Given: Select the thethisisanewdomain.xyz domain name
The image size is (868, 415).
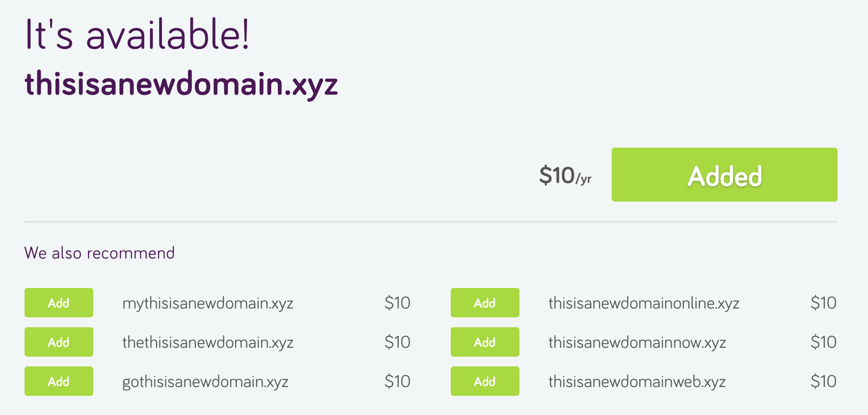Looking at the screenshot, I should (208, 342).
